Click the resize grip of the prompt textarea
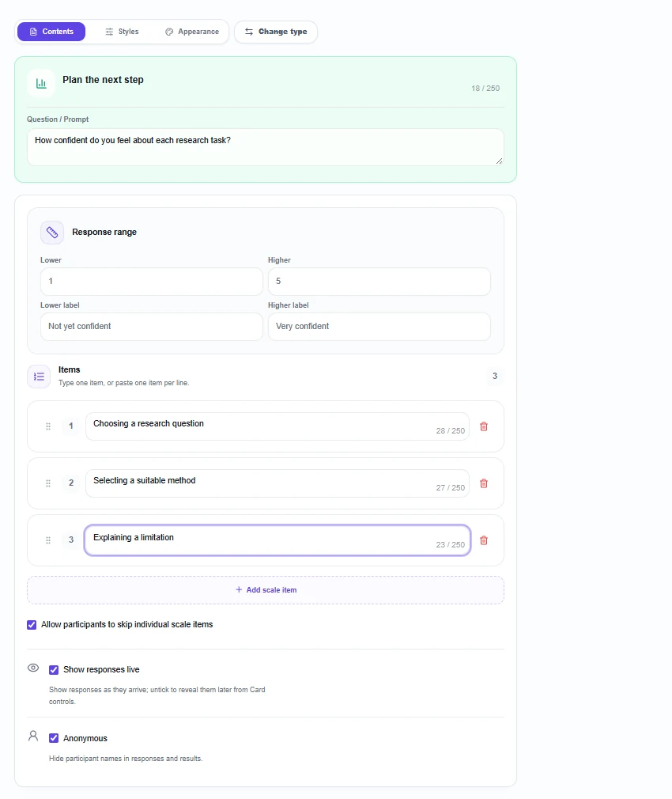The image size is (672, 799). point(499,161)
